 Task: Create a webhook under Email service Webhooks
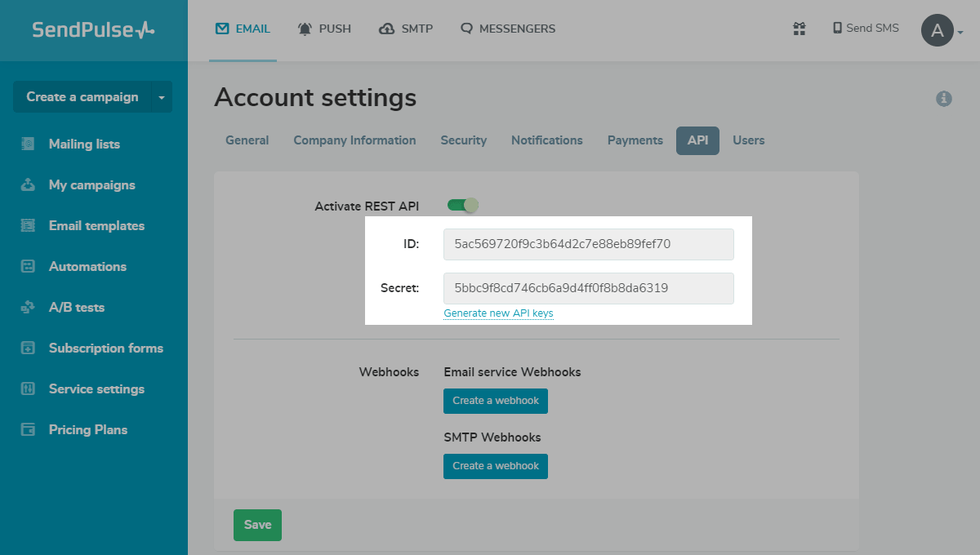(496, 401)
